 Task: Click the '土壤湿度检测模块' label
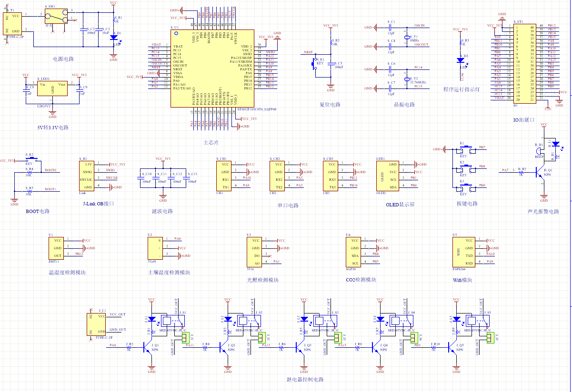[x=169, y=273]
